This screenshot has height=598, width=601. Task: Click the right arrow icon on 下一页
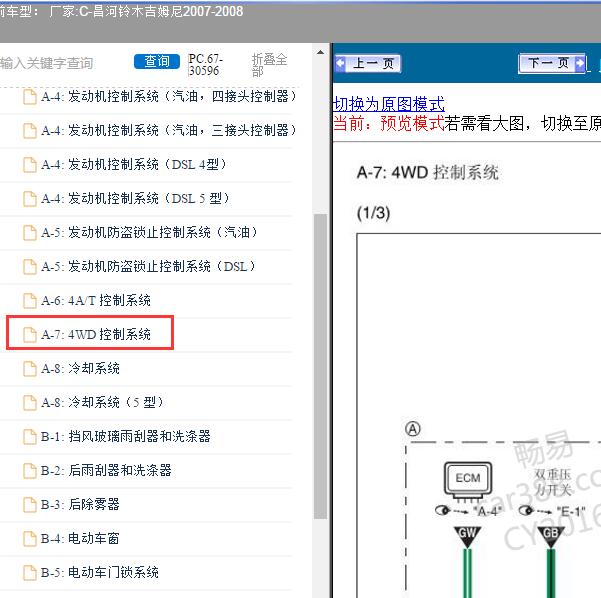click(x=580, y=63)
